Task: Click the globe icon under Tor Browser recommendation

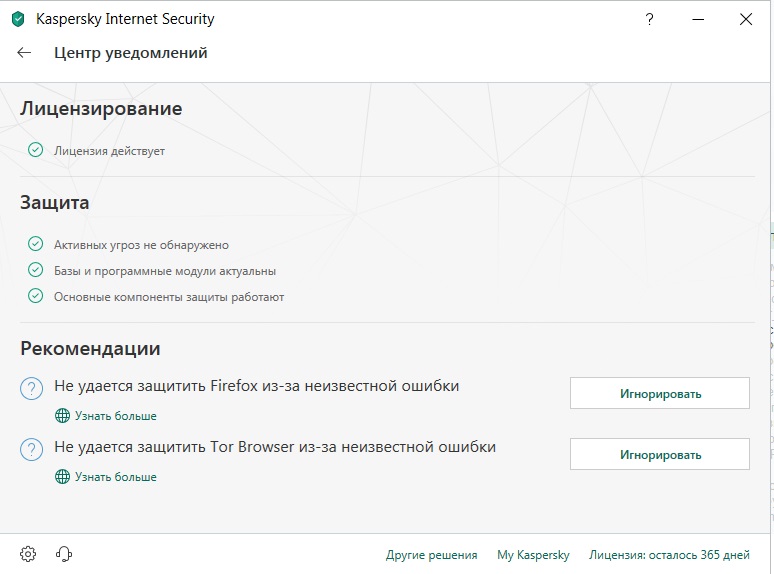Action: 62,476
